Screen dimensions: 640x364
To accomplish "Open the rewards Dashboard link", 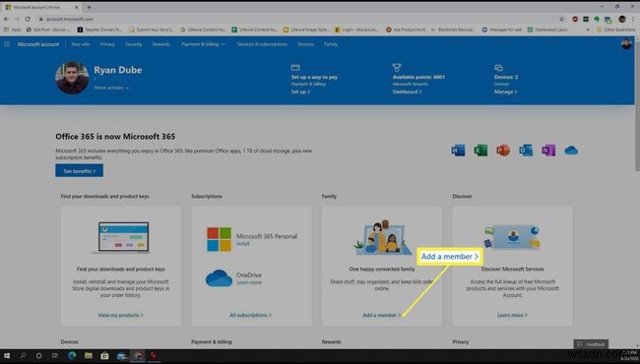I will (x=407, y=91).
